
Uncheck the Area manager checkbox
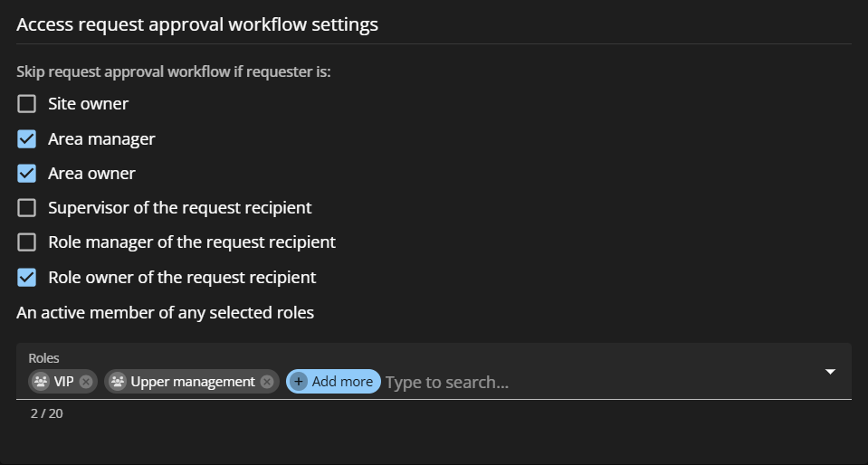[27, 139]
